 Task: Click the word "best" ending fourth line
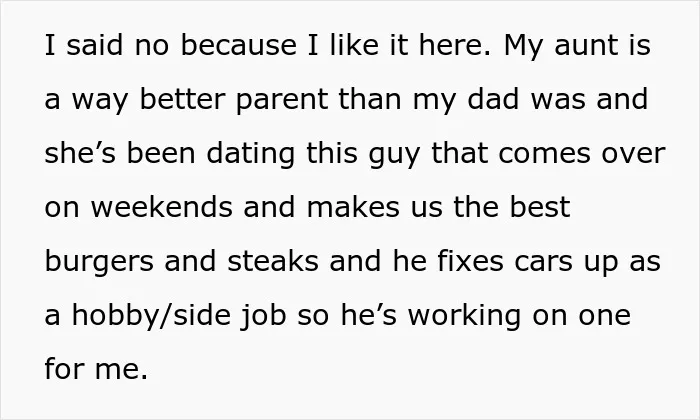[540, 207]
